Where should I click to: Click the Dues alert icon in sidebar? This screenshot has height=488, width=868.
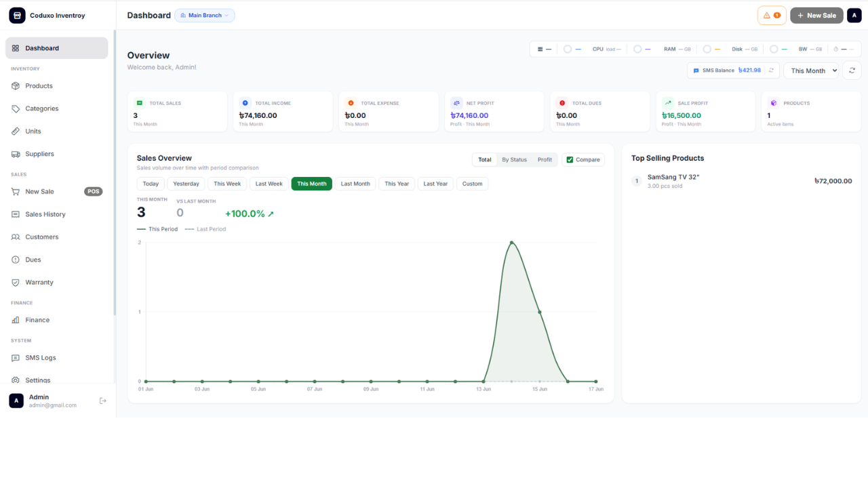16,260
